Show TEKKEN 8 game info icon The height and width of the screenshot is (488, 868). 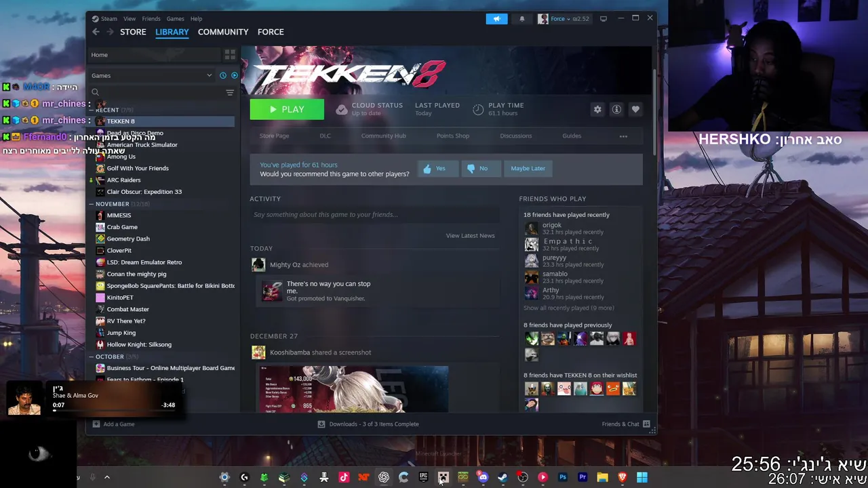[x=616, y=110]
